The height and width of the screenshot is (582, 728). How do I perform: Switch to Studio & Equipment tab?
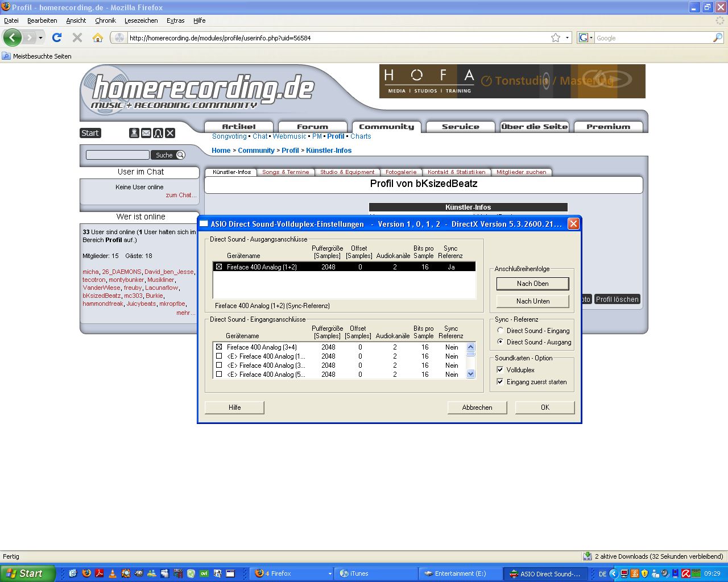347,172
